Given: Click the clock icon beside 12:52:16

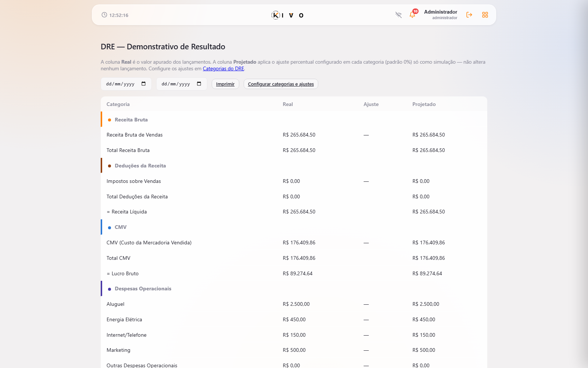Looking at the screenshot, I should pyautogui.click(x=104, y=15).
